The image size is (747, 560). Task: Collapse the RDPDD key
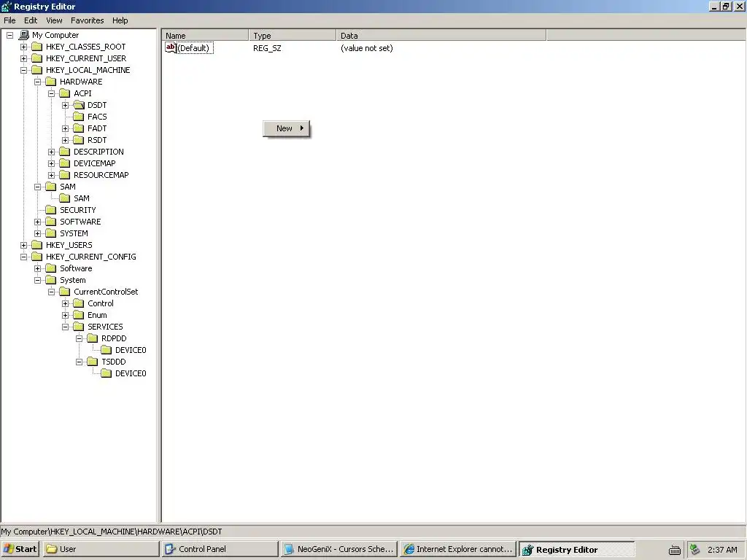click(79, 338)
